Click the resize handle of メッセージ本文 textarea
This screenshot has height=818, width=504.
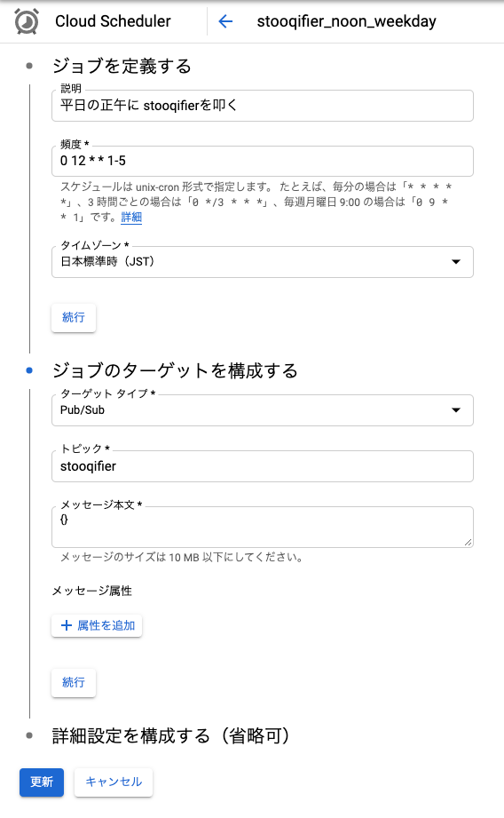pos(468,543)
